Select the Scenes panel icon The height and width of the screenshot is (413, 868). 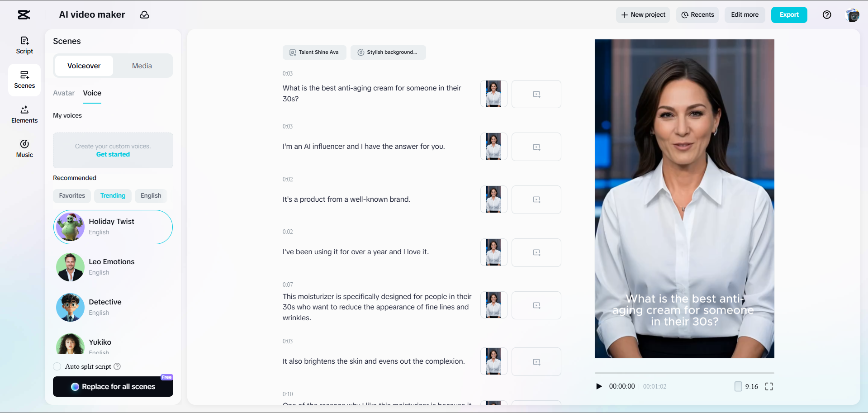tap(24, 80)
